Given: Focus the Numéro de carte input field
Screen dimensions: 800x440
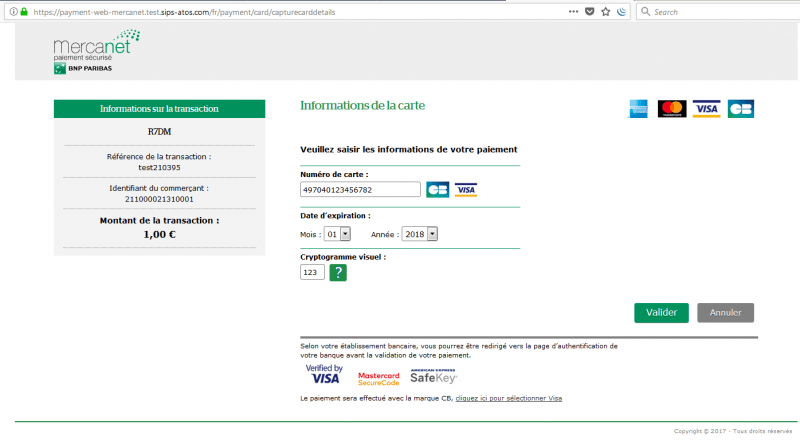Looking at the screenshot, I should pyautogui.click(x=360, y=189).
